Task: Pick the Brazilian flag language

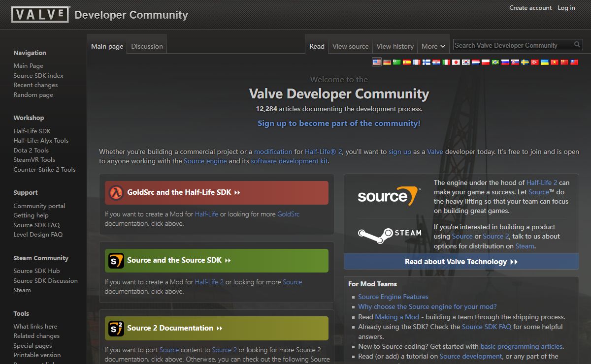Action: coord(495,62)
